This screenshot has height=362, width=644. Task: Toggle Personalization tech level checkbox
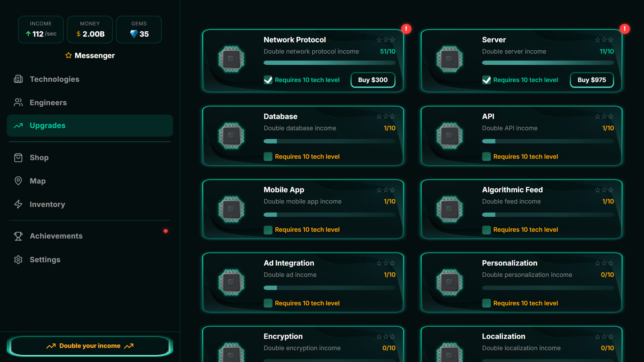tap(487, 303)
